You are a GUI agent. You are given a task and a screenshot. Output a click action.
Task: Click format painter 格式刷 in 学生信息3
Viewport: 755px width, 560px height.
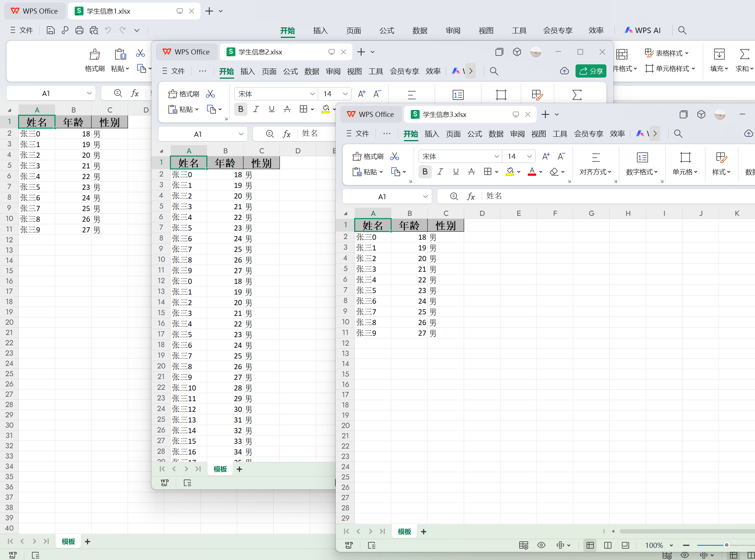pyautogui.click(x=368, y=157)
